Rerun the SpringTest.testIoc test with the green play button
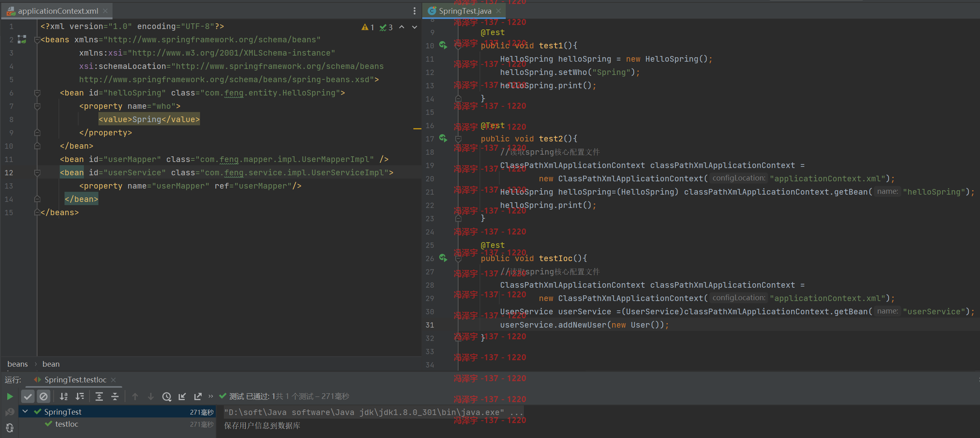980x438 pixels. 10,396
